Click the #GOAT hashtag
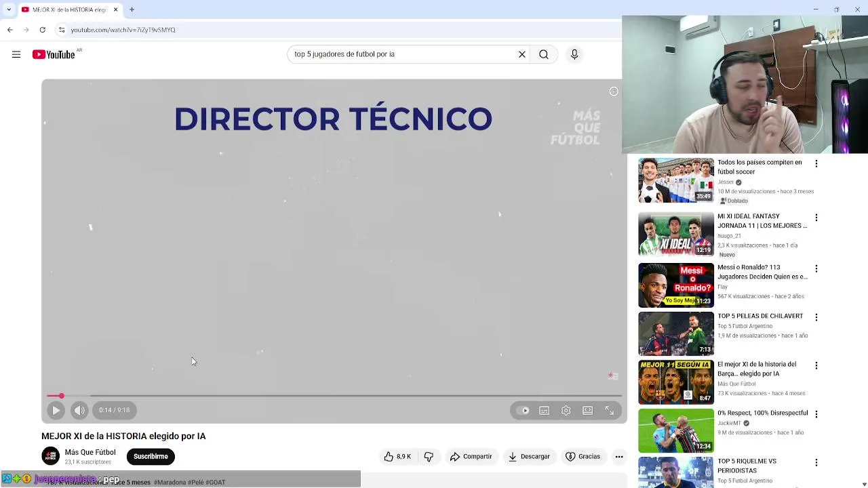 [x=216, y=483]
